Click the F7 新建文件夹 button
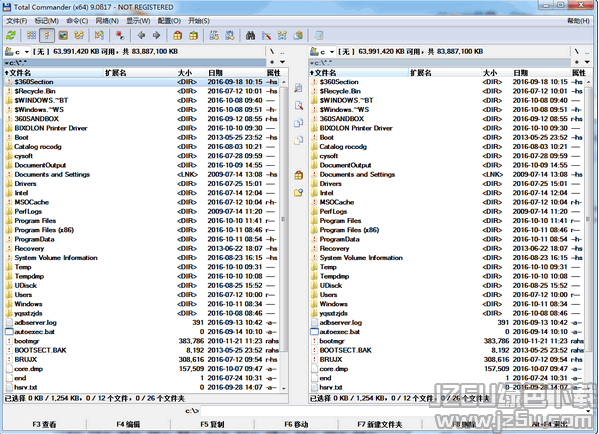Image resolution: width=599 pixels, height=434 pixels. tap(380, 424)
